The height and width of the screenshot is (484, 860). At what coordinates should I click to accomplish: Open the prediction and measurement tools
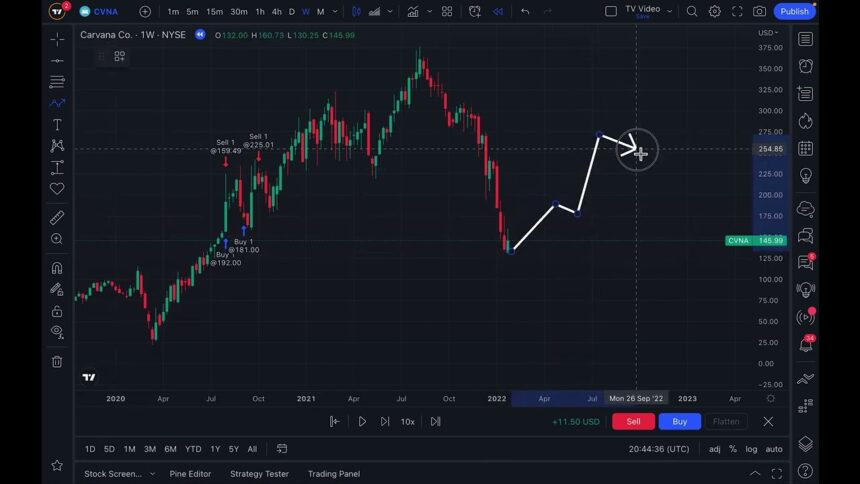point(57,167)
